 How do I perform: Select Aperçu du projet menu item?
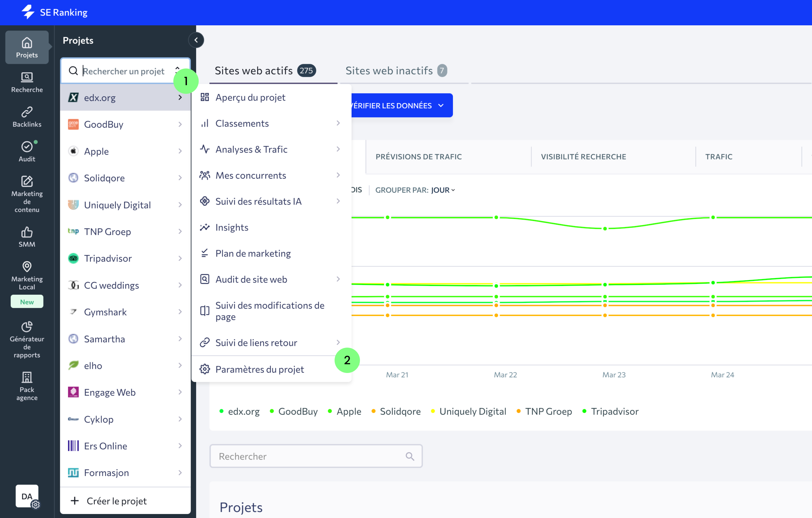[271, 97]
